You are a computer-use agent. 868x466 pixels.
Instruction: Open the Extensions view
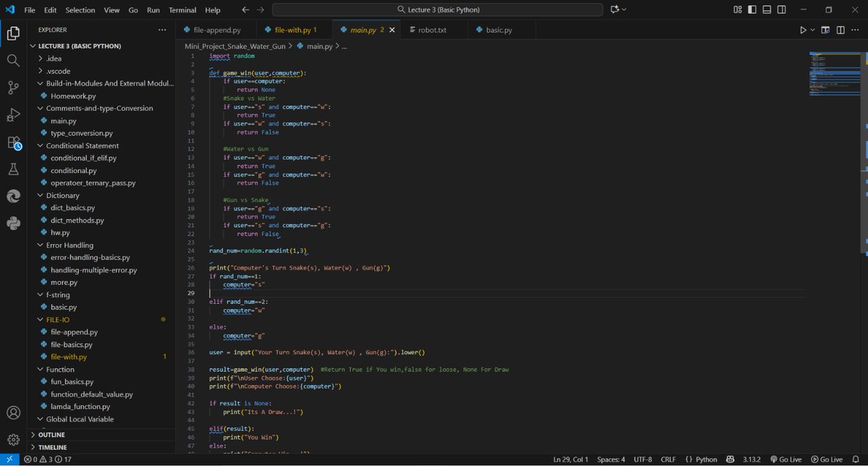click(13, 142)
